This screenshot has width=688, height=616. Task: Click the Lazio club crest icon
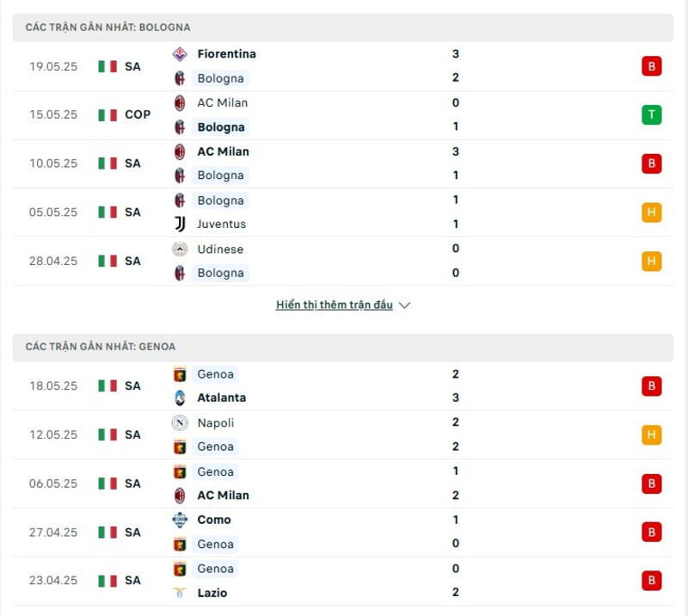point(180,593)
